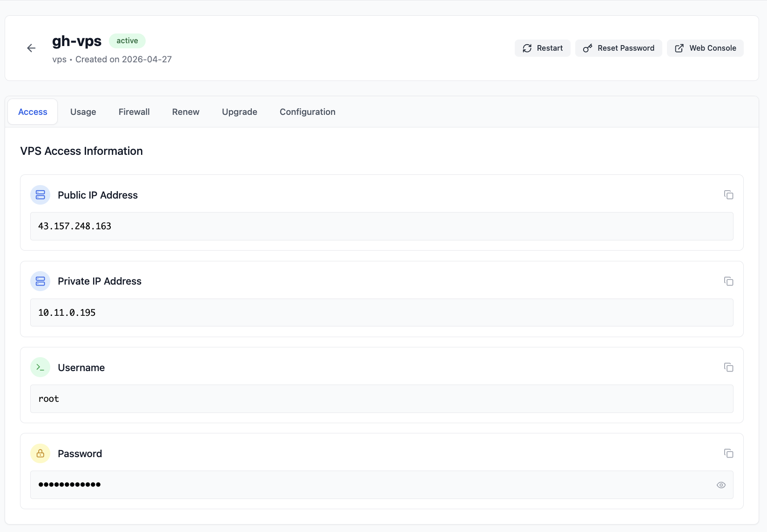Click the Username terminal icon
Screen dimensions: 767x532
40,367
